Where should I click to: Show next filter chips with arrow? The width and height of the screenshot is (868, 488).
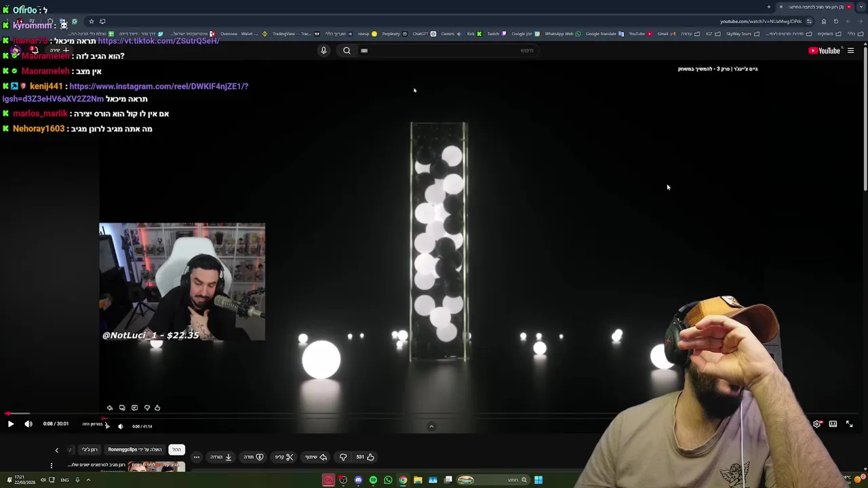pos(57,449)
